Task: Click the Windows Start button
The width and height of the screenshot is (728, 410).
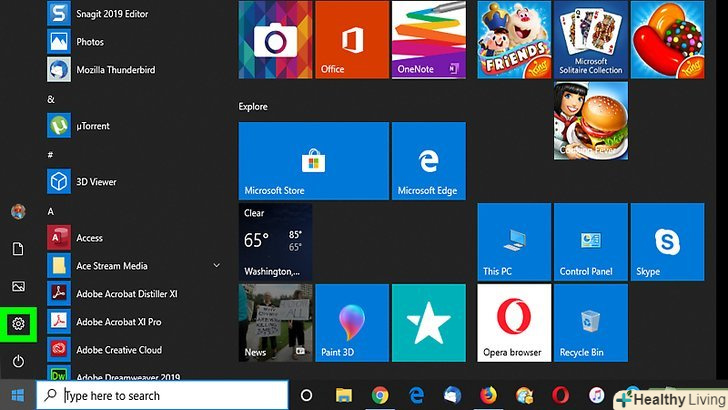Action: pos(18,395)
